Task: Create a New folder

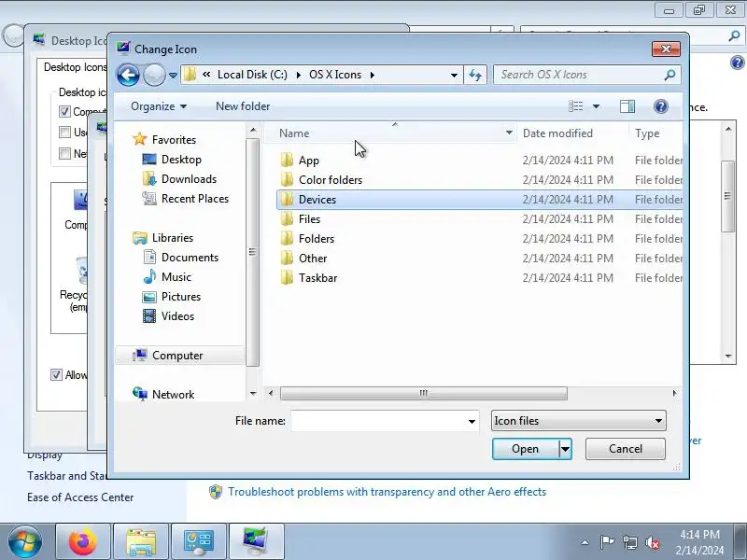Action: pyautogui.click(x=243, y=106)
